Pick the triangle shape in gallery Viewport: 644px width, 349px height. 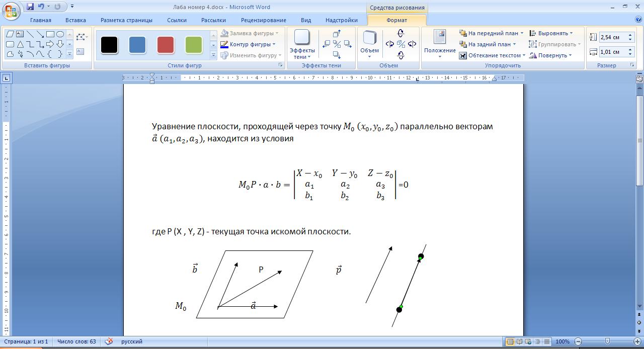pos(20,44)
